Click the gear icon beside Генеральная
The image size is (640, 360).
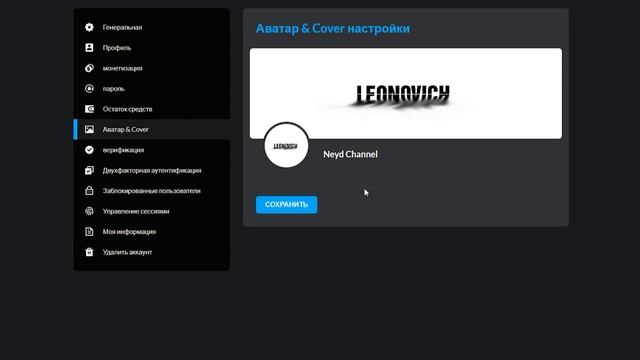tap(89, 27)
